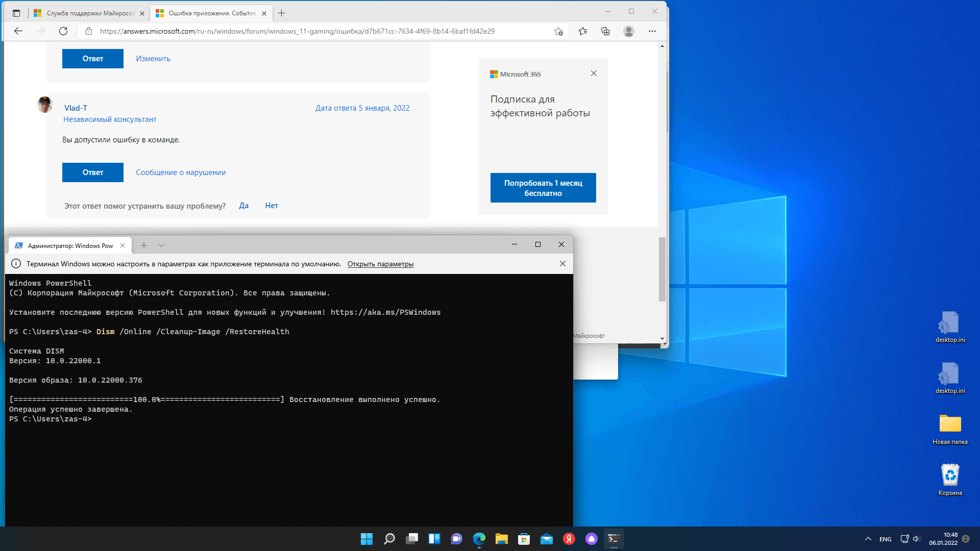The height and width of the screenshot is (551, 980).
Task: Open clock and date 06.01.2022
Action: (943, 539)
